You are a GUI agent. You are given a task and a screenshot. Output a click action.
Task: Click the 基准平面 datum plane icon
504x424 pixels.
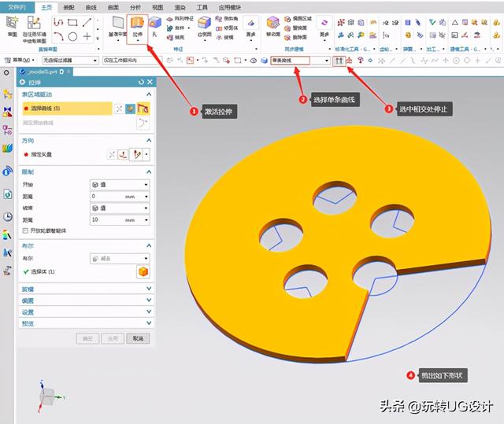pyautogui.click(x=117, y=26)
